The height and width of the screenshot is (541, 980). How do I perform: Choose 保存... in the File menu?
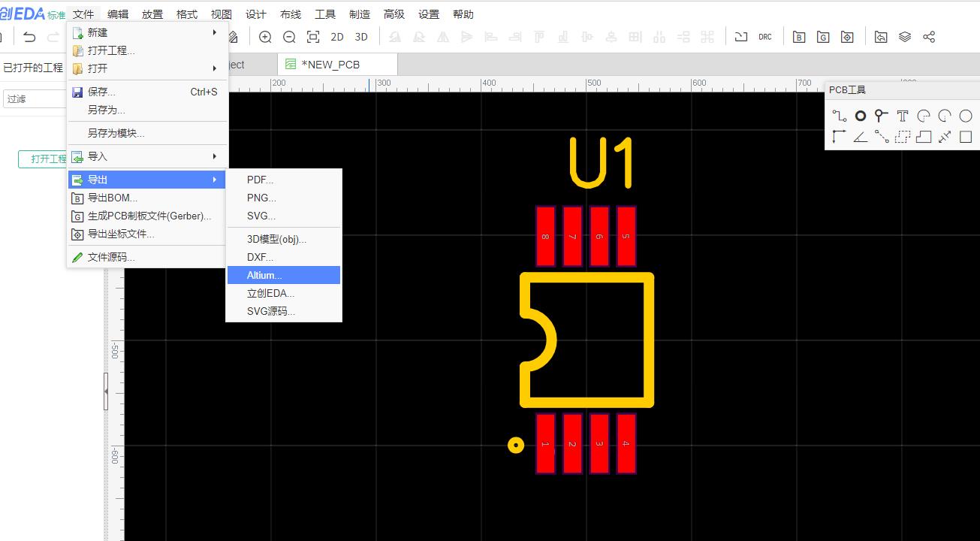point(147,92)
